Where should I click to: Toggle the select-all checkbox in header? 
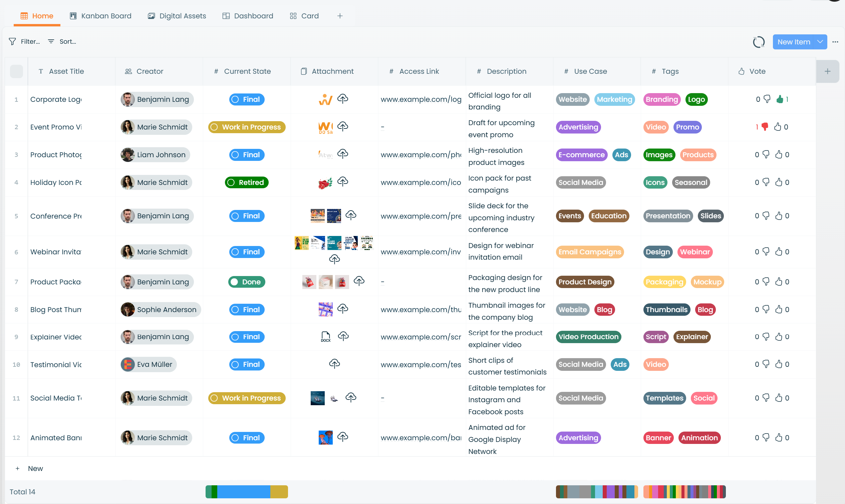[x=16, y=71]
